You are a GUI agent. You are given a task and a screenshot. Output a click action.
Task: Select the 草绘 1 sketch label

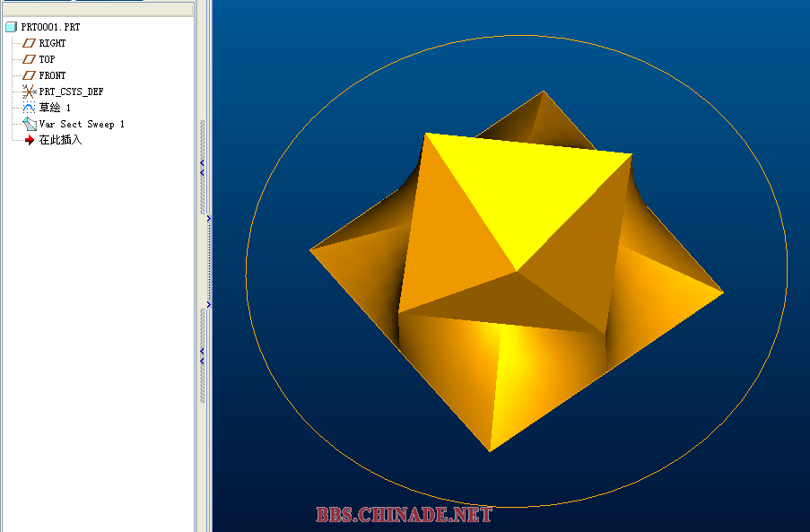(55, 108)
